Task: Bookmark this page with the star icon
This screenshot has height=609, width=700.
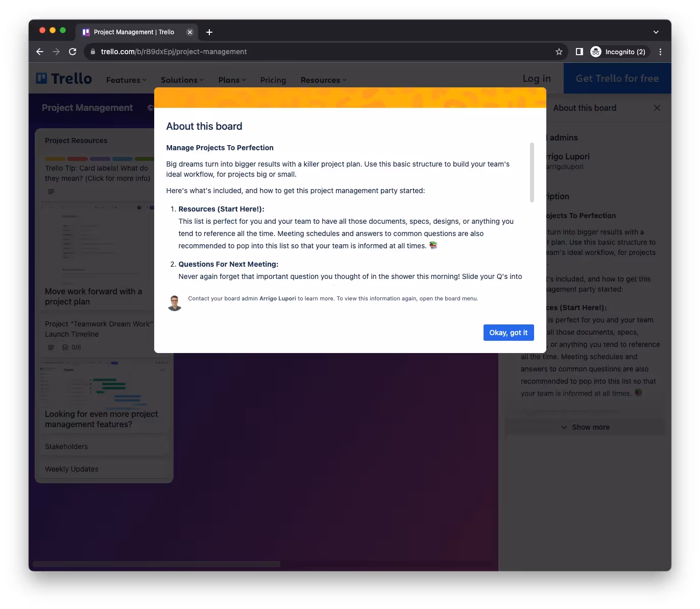Action: click(559, 52)
